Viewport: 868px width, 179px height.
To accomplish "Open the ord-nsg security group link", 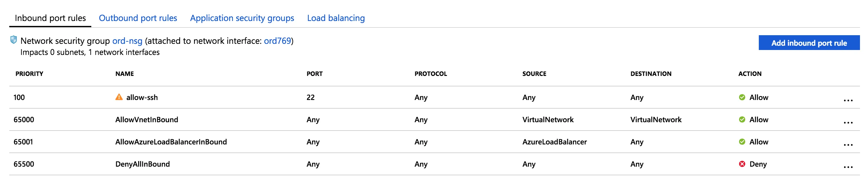I will pos(127,41).
